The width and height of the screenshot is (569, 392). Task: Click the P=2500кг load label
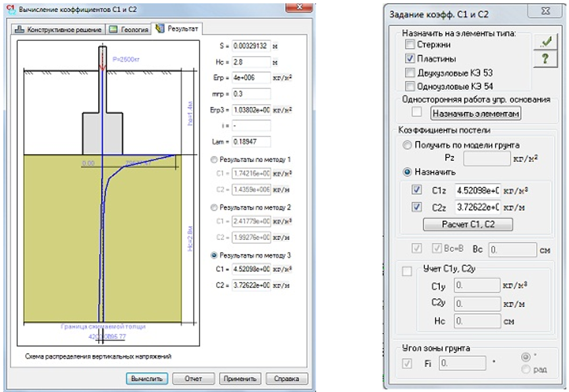(x=126, y=59)
